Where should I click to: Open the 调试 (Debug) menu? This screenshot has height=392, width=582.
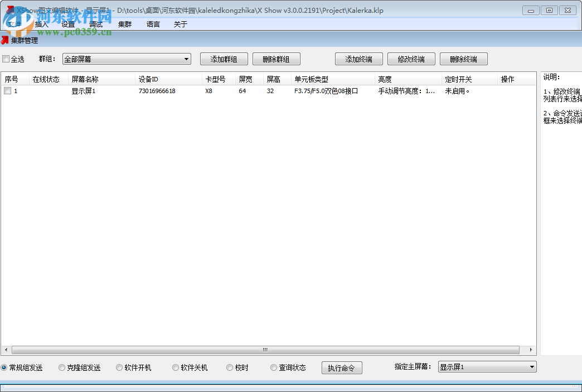point(95,24)
